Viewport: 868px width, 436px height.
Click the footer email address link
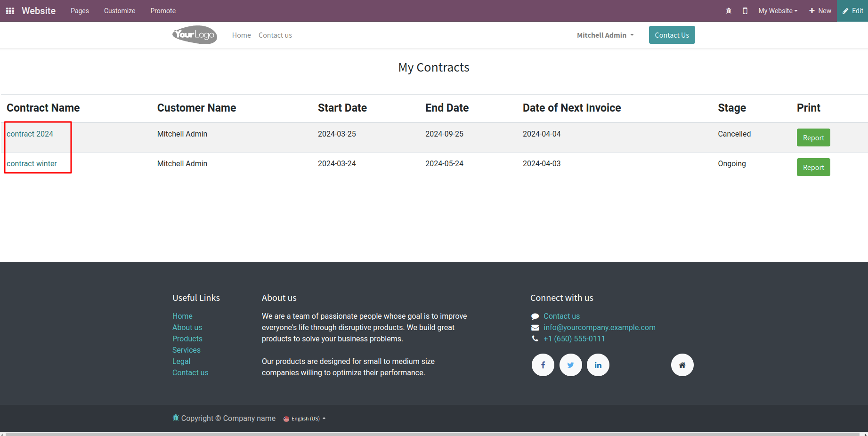pyautogui.click(x=599, y=327)
